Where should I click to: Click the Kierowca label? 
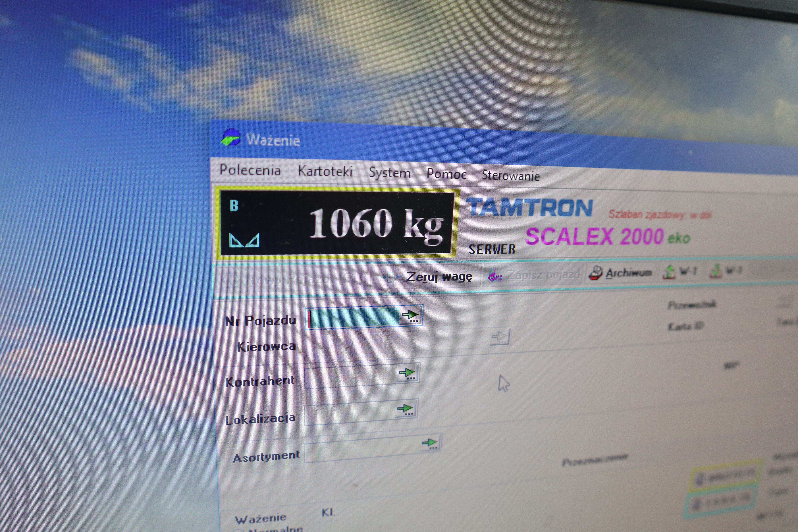tap(266, 346)
